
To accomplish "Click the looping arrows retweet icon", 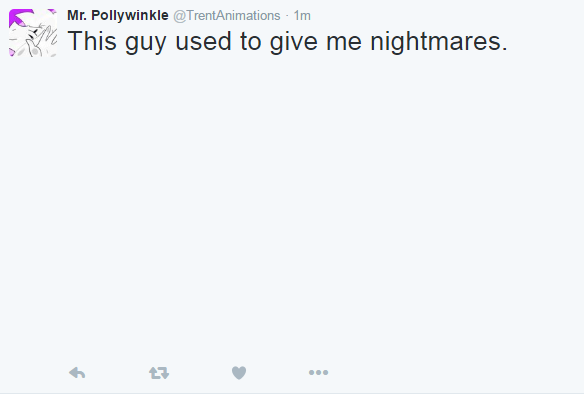I will [159, 372].
